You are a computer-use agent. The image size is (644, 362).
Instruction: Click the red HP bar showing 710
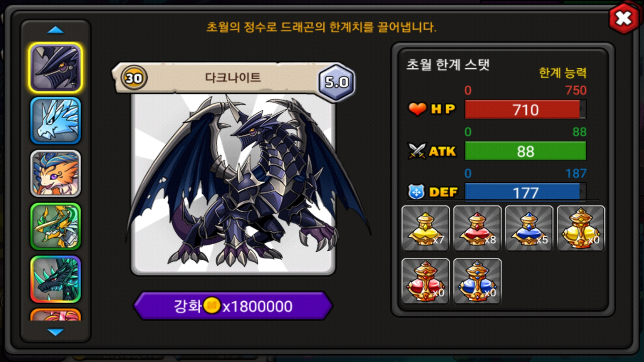(x=526, y=110)
